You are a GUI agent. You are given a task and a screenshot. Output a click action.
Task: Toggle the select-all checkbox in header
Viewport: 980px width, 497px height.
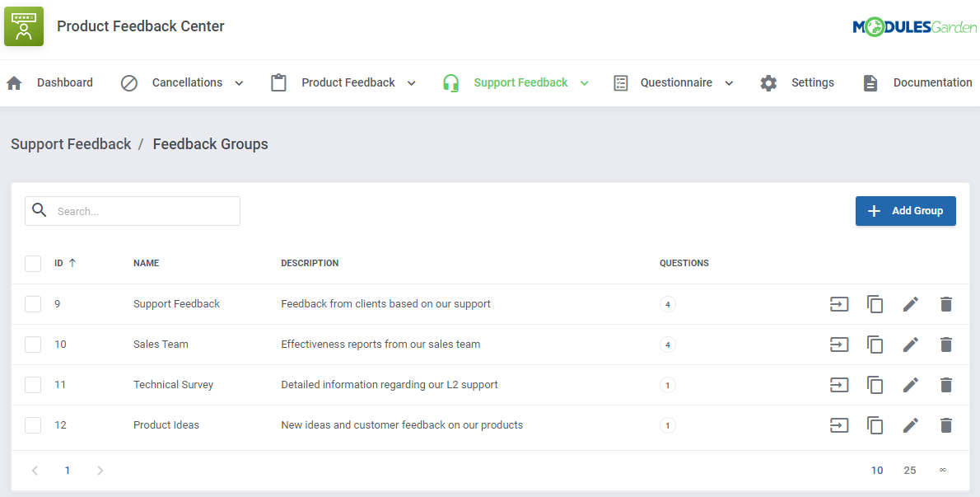coord(32,263)
